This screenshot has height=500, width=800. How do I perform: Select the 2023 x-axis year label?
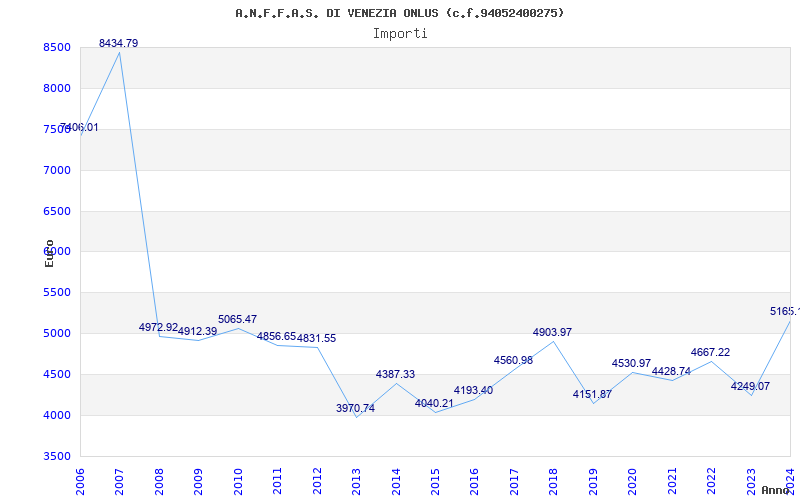point(751,482)
